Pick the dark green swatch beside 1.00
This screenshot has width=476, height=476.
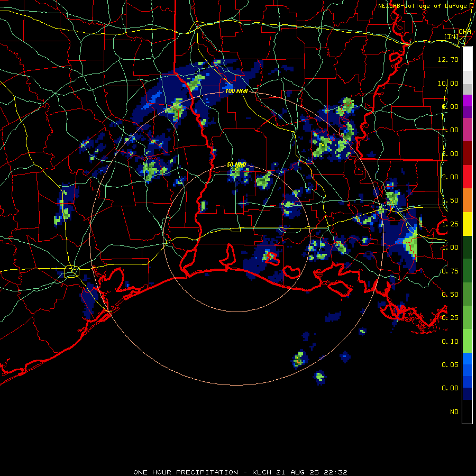coord(467,247)
